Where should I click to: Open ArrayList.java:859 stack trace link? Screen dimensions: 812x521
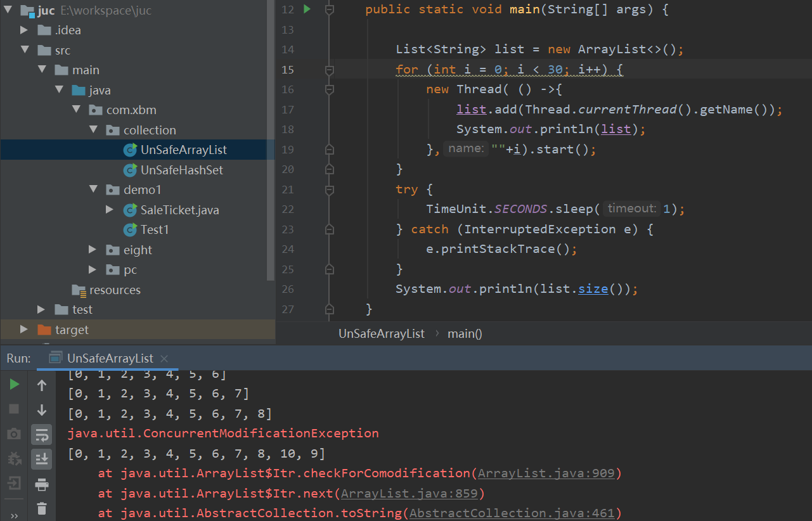coord(409,493)
